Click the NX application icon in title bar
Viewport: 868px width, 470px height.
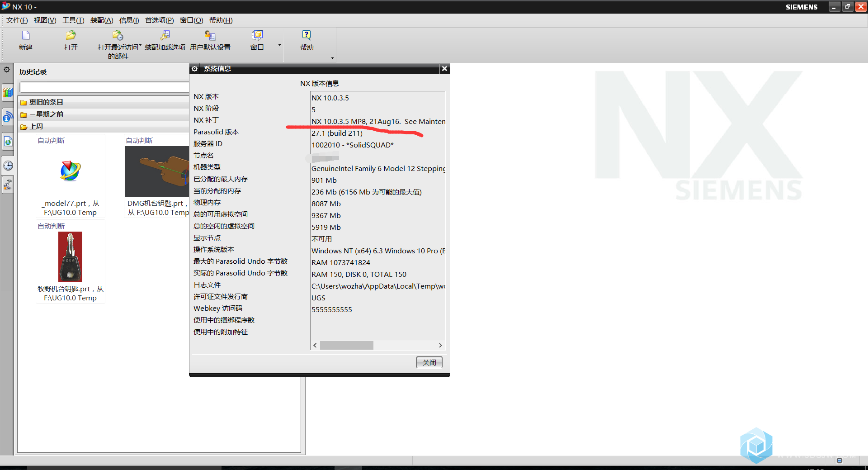point(6,6)
